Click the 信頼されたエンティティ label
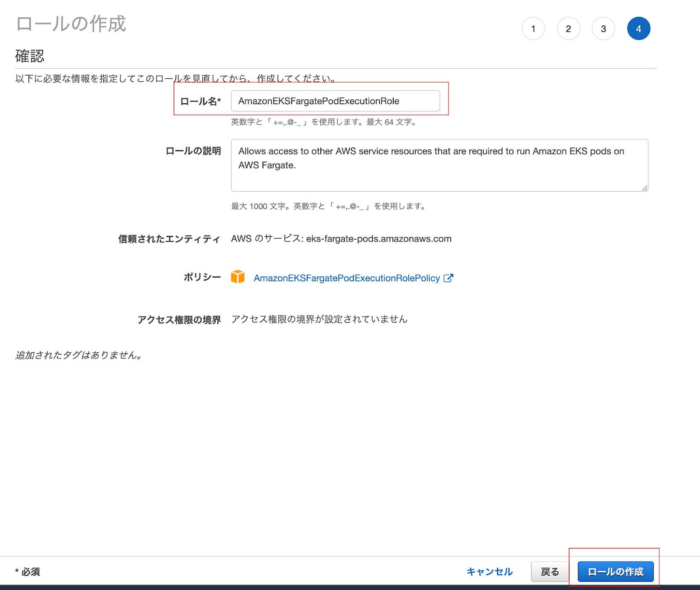This screenshot has height=590, width=700. (169, 239)
